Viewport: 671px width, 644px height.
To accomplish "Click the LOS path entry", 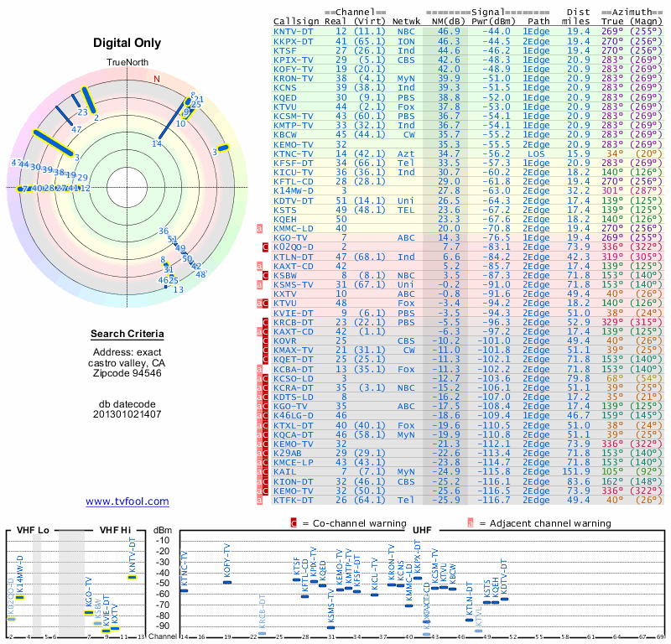I will coord(536,153).
